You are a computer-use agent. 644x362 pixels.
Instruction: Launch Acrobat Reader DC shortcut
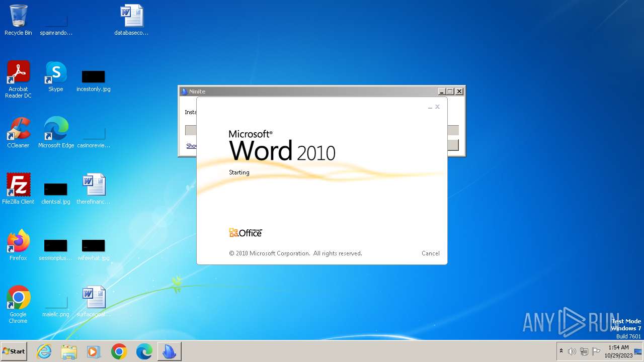(18, 79)
